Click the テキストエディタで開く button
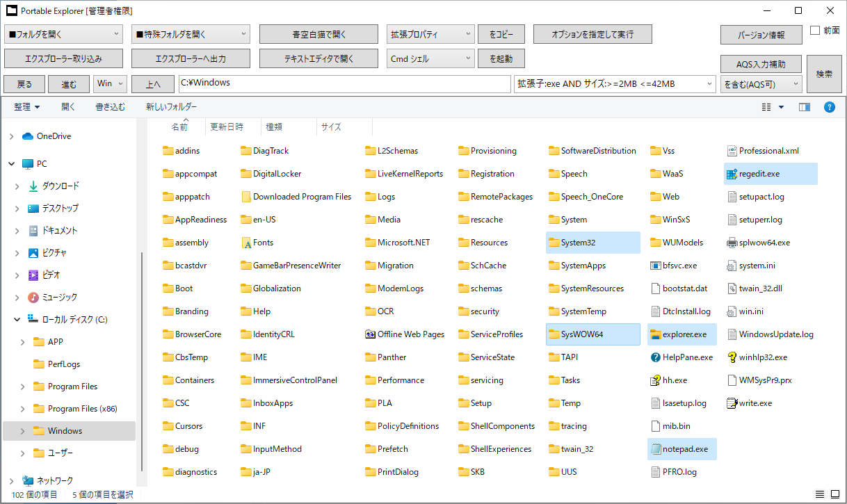847x504 pixels. point(318,58)
